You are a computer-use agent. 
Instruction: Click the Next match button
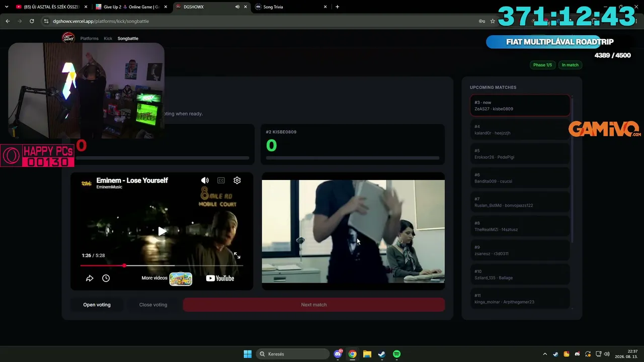point(314,305)
